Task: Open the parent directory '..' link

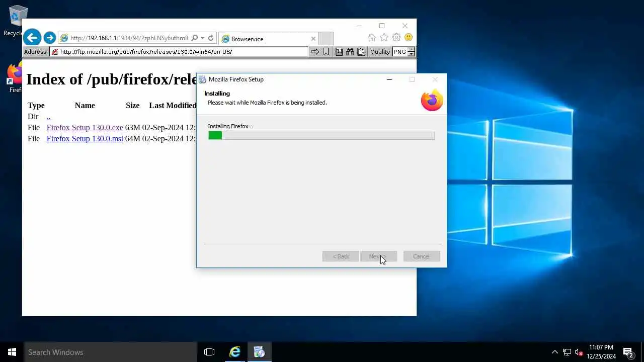Action: click(48, 117)
